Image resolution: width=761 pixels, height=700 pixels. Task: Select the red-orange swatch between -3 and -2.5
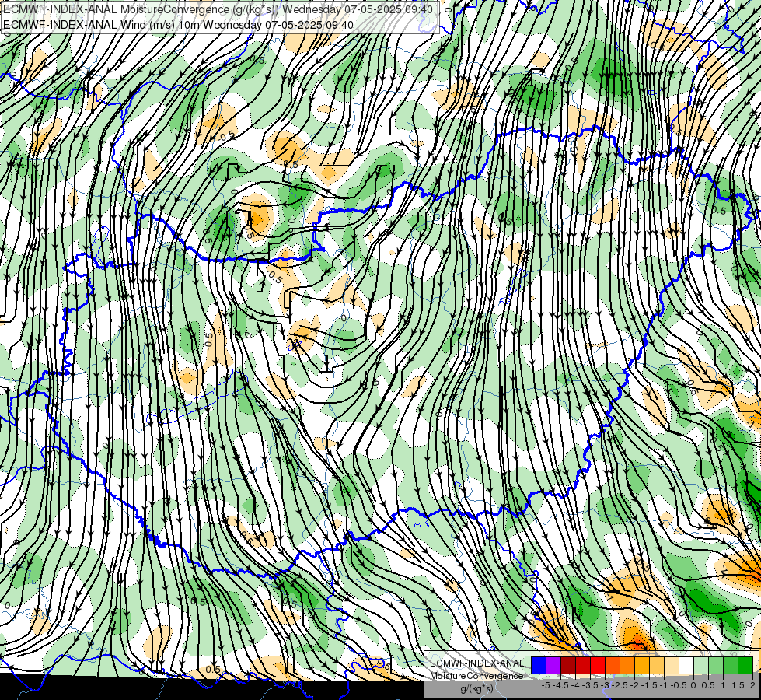tap(613, 665)
